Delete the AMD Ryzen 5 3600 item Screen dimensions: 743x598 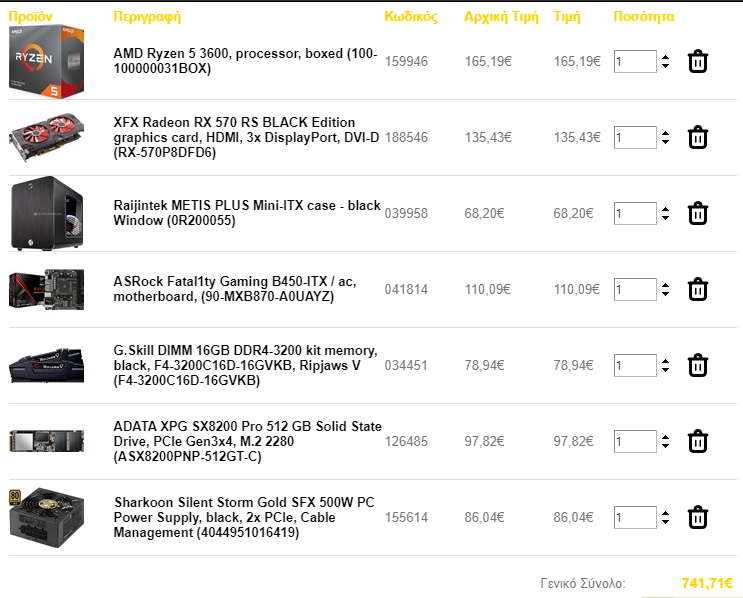(x=698, y=62)
